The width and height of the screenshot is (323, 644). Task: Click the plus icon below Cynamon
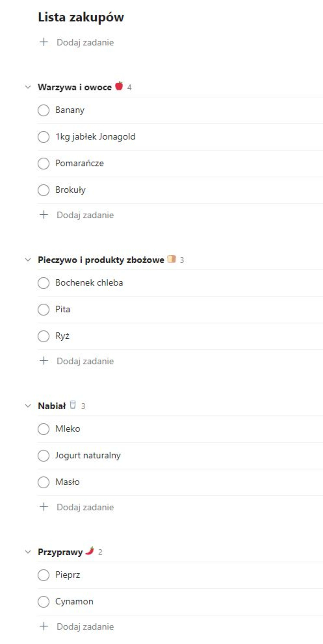(x=44, y=626)
